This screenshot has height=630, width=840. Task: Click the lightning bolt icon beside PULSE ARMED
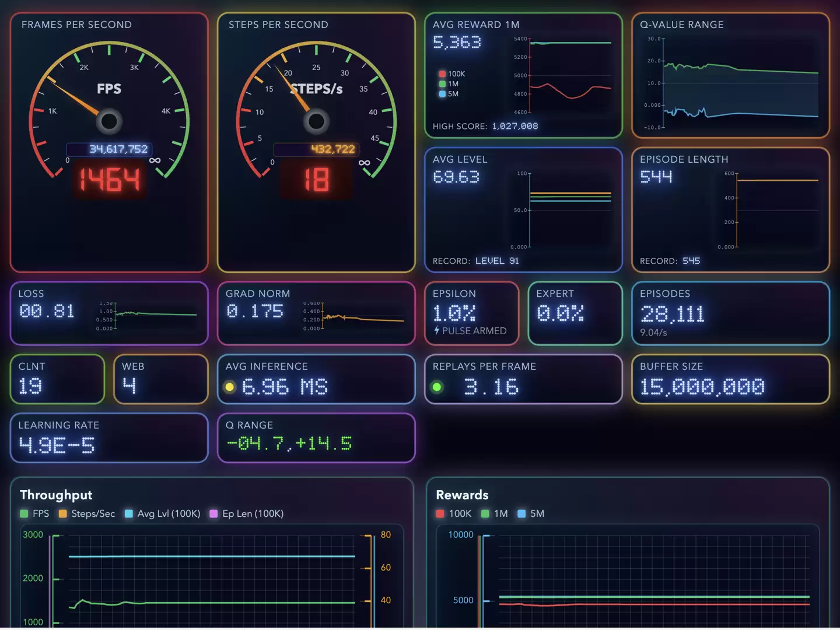point(436,331)
